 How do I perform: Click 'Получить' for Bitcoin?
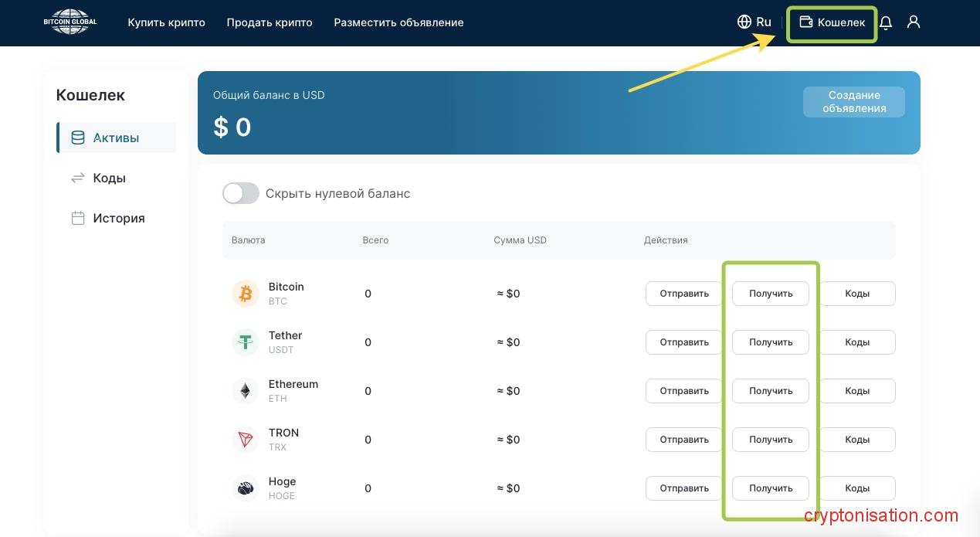pos(771,294)
